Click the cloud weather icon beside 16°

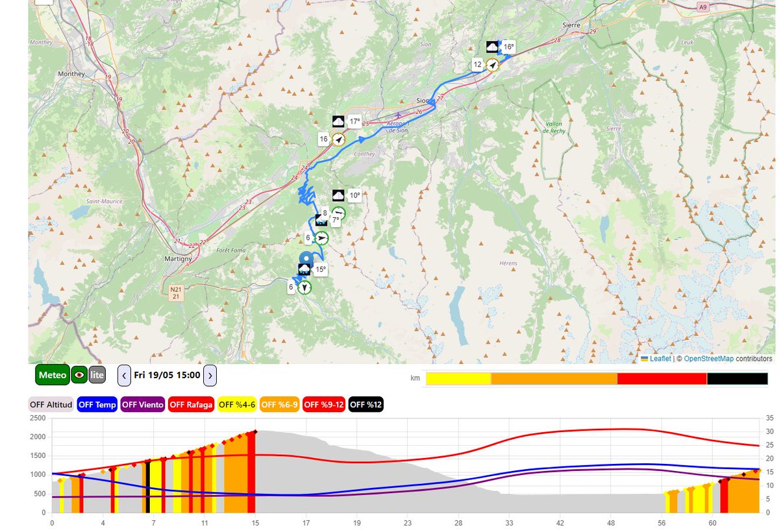click(x=493, y=47)
